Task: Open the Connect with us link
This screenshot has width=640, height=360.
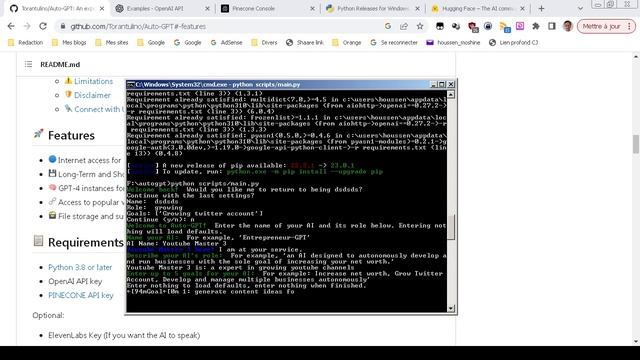Action: coord(99,109)
